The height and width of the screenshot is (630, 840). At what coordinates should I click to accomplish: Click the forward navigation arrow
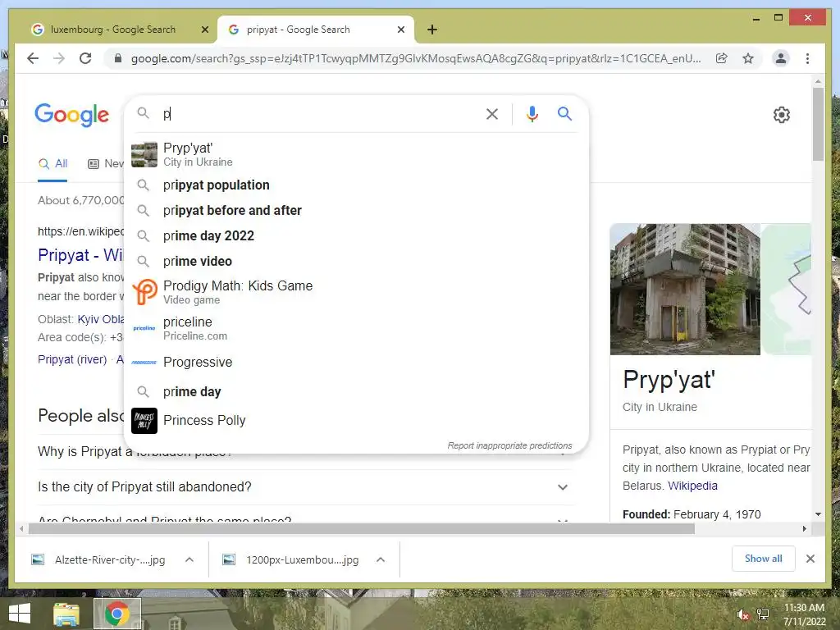point(59,58)
